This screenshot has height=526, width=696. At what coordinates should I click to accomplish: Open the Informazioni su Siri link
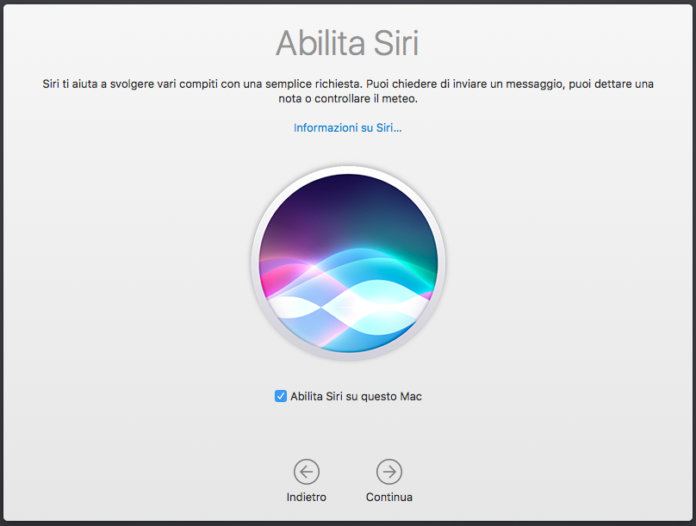(348, 128)
